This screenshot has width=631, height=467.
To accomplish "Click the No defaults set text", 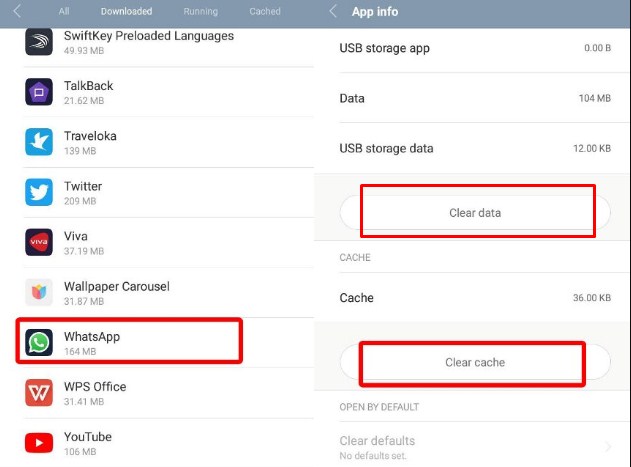I will click(373, 456).
